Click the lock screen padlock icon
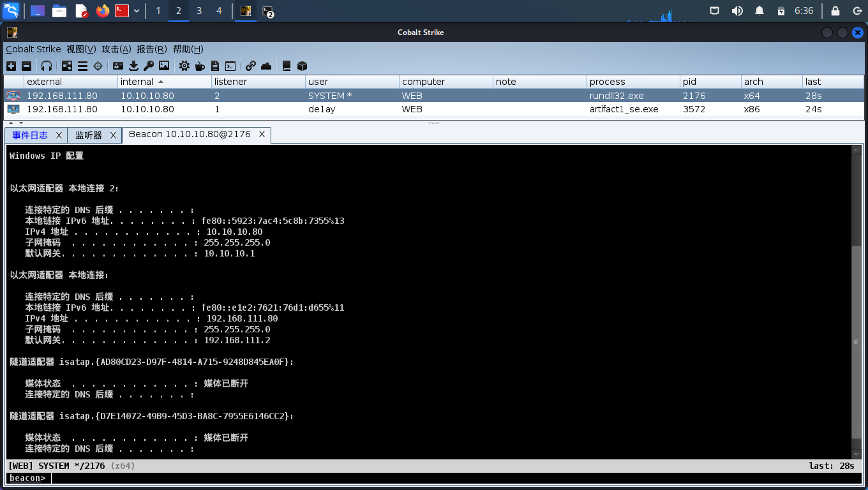Screen dimensions: 868x490 [x=835, y=11]
